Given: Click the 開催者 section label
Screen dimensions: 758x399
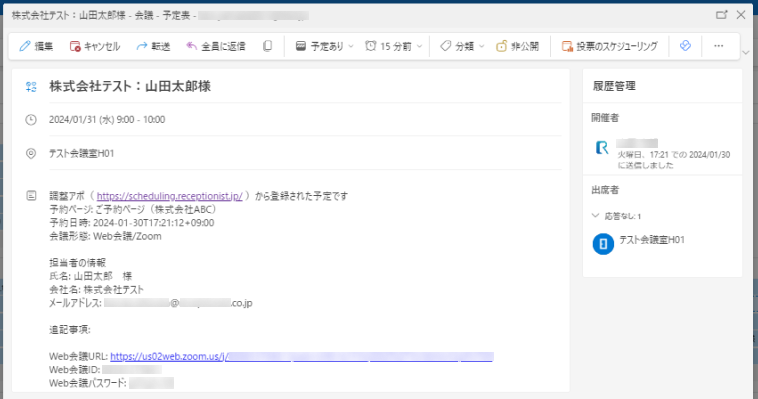Looking at the screenshot, I should 605,118.
